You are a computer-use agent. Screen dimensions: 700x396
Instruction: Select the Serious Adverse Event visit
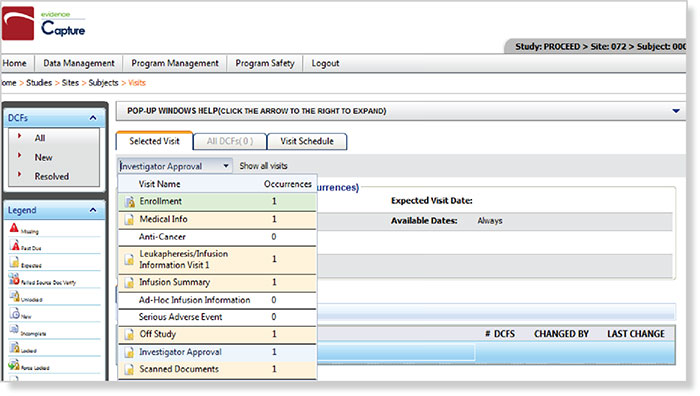[x=217, y=317]
